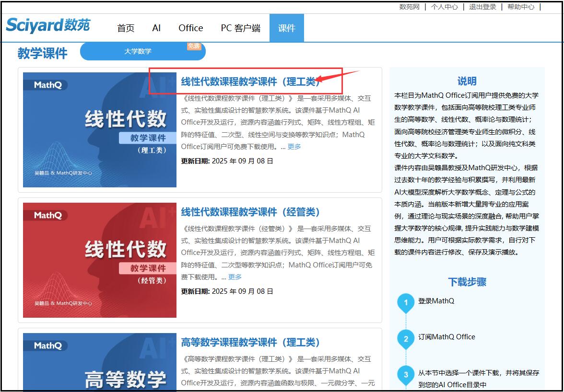Image resolution: width=564 pixels, height=392 pixels.
Task: Click the 订阅MathQ Office step text
Action: [x=446, y=337]
